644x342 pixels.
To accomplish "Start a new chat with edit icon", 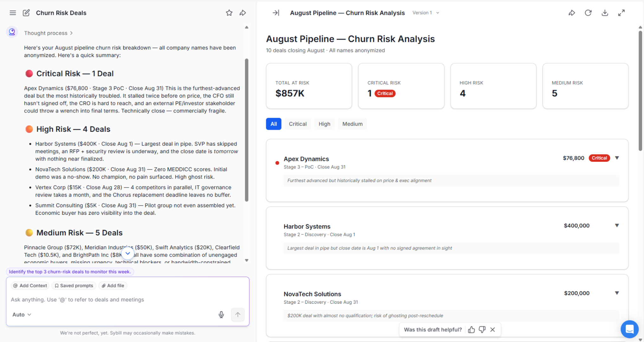I will click(x=26, y=13).
